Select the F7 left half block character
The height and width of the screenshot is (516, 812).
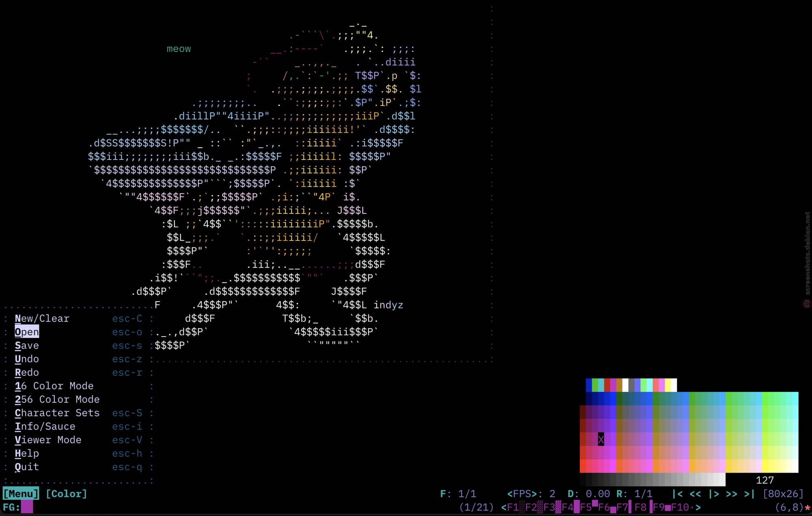click(x=625, y=507)
